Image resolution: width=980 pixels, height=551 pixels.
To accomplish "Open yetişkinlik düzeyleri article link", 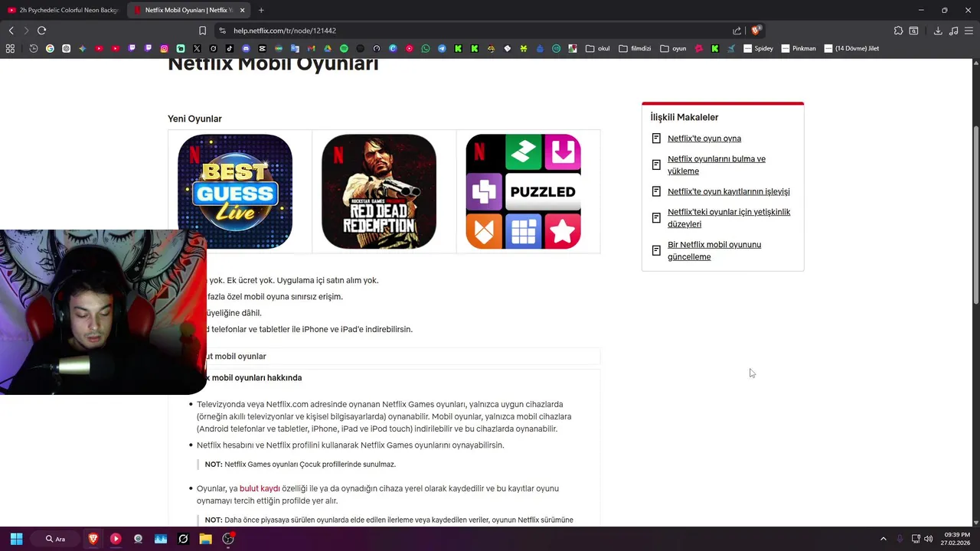I will pos(729,218).
